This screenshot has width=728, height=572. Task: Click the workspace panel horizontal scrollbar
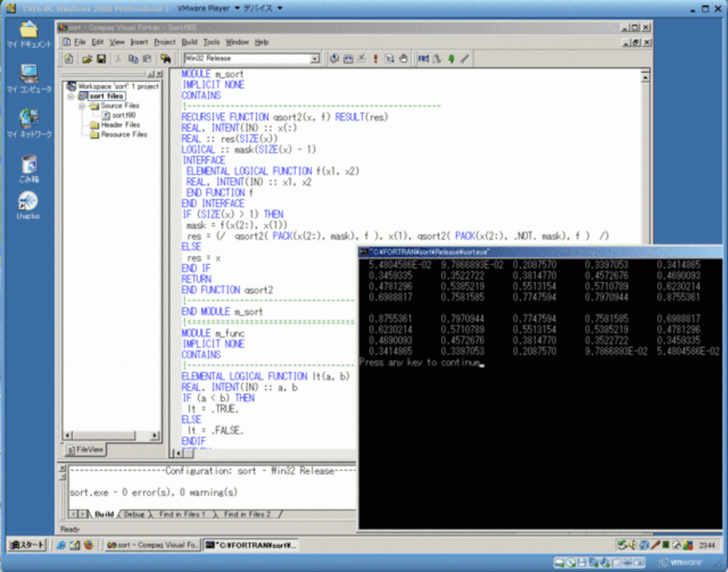click(112, 435)
